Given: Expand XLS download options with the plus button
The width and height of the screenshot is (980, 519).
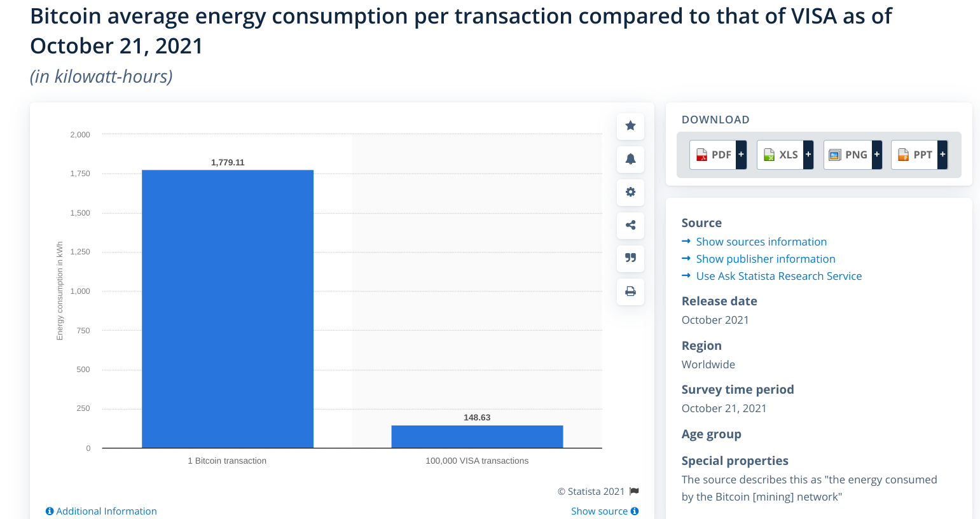Looking at the screenshot, I should click(808, 154).
